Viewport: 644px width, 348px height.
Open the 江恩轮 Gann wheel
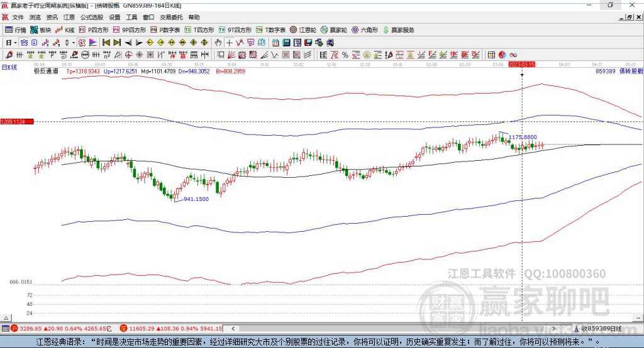pos(303,30)
